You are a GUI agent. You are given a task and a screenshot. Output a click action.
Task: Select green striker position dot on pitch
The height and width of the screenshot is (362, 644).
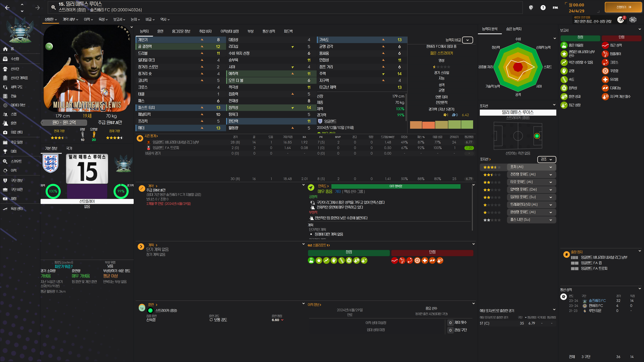pos(537,136)
